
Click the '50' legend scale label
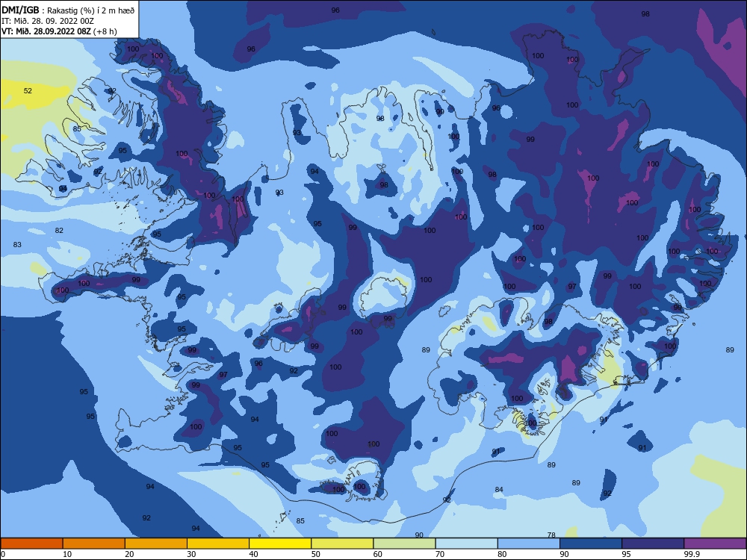316,554
